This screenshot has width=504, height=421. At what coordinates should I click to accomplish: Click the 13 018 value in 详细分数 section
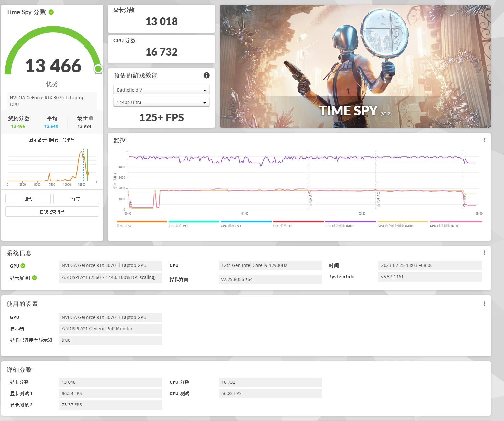[111, 382]
